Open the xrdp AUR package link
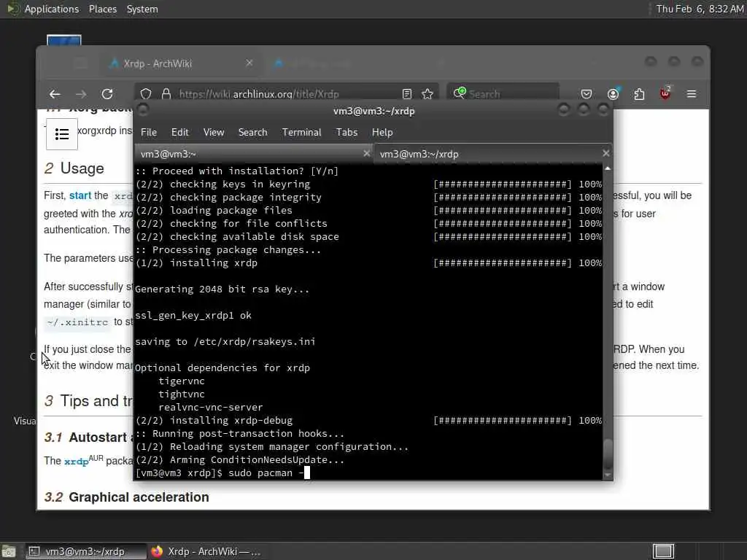The image size is (747, 560). [x=76, y=462]
